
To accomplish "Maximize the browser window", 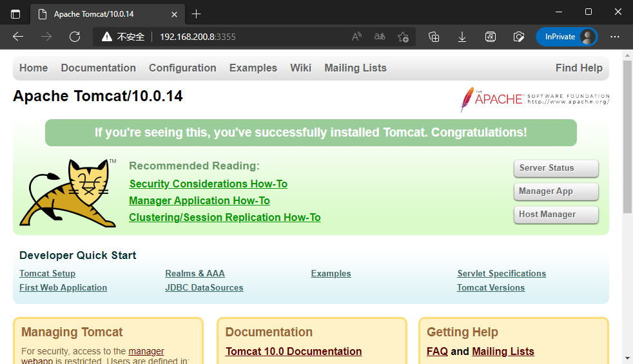I will tap(588, 12).
